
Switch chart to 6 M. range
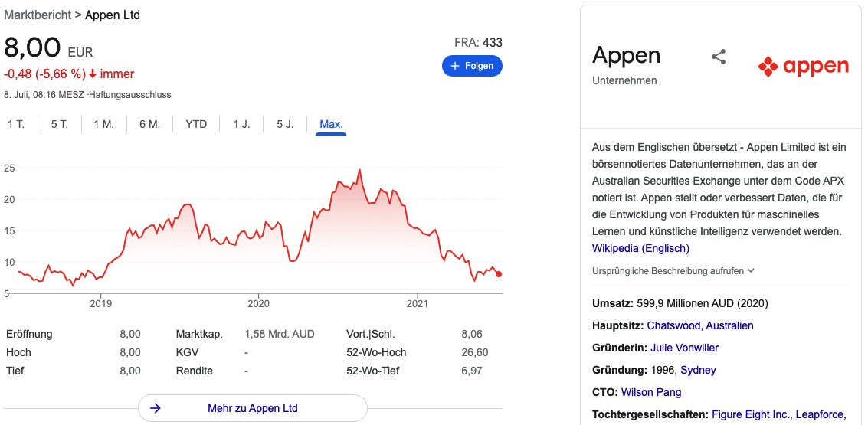[x=149, y=125]
